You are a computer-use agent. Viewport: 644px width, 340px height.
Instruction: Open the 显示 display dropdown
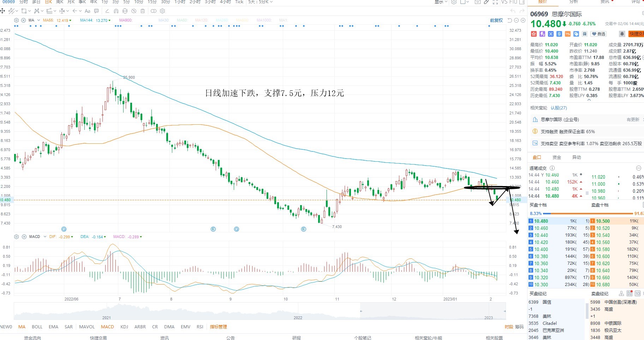441,2
